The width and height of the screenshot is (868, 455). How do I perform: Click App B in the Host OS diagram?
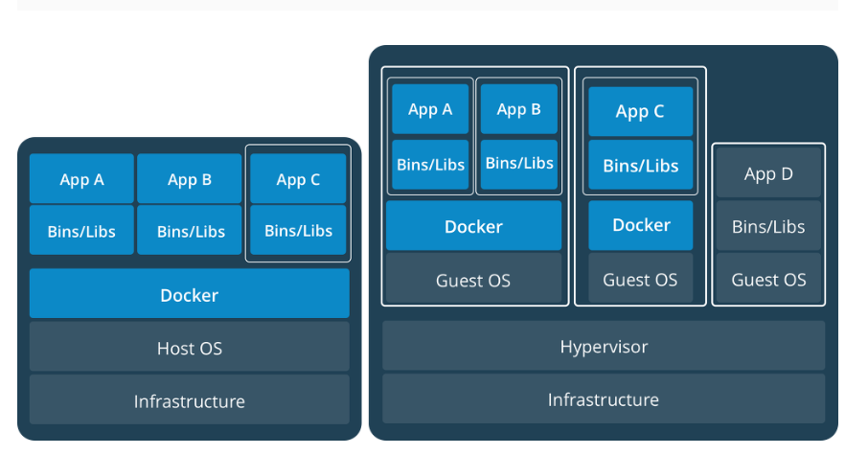pos(190,179)
